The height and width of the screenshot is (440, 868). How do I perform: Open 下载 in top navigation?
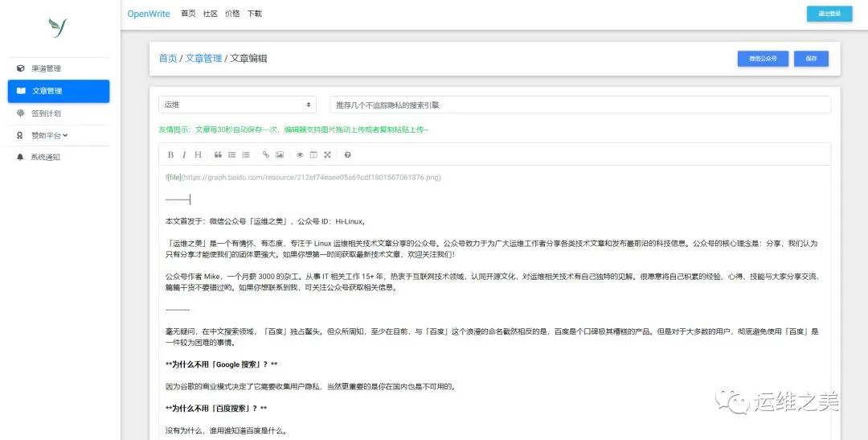pyautogui.click(x=255, y=14)
